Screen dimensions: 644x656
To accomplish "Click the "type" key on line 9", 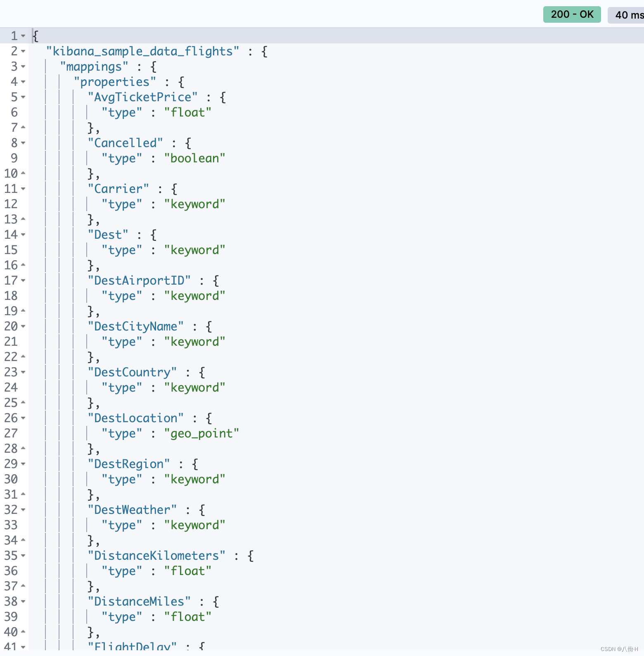I will (122, 158).
